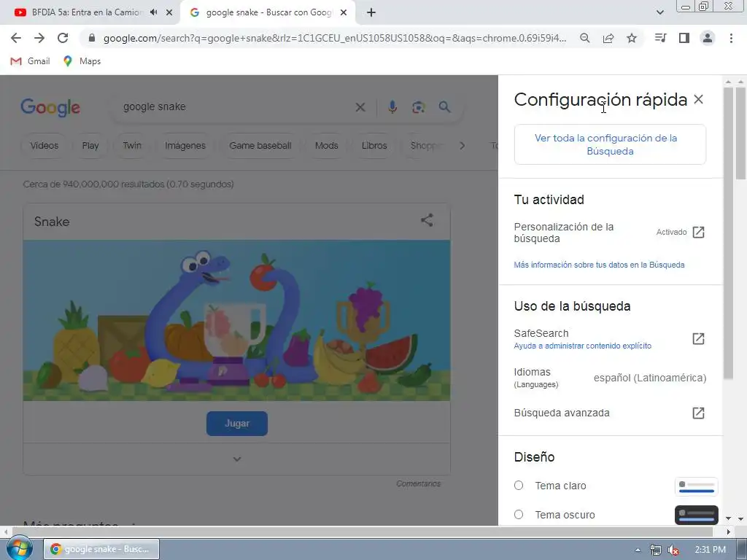747x560 pixels.
Task: Open the network tray icon
Action: 656,550
